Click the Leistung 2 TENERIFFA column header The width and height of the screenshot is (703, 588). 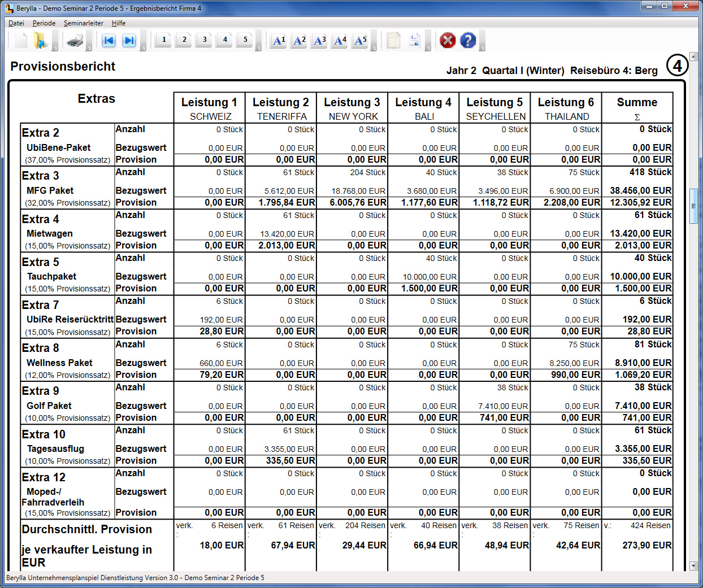[281, 108]
